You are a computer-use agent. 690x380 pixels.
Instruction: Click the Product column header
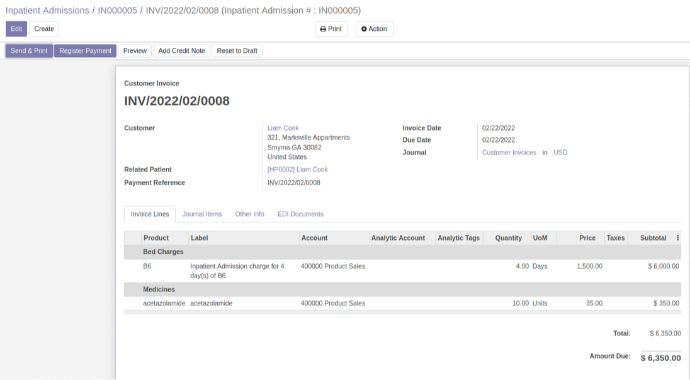[165, 238]
